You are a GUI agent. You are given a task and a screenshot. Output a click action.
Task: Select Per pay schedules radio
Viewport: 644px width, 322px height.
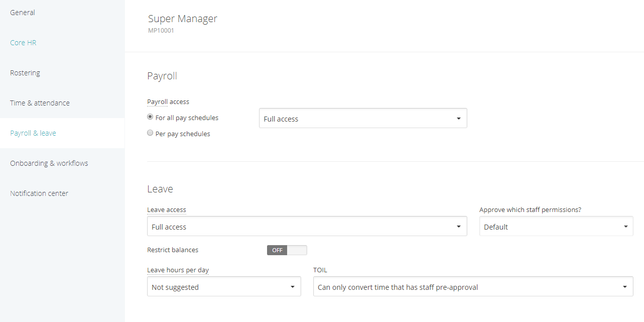(150, 133)
